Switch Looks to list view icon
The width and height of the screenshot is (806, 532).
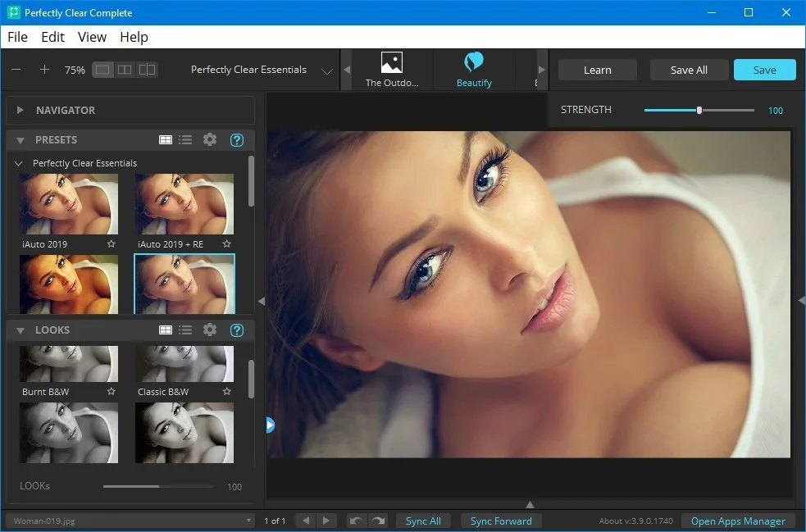(x=185, y=330)
